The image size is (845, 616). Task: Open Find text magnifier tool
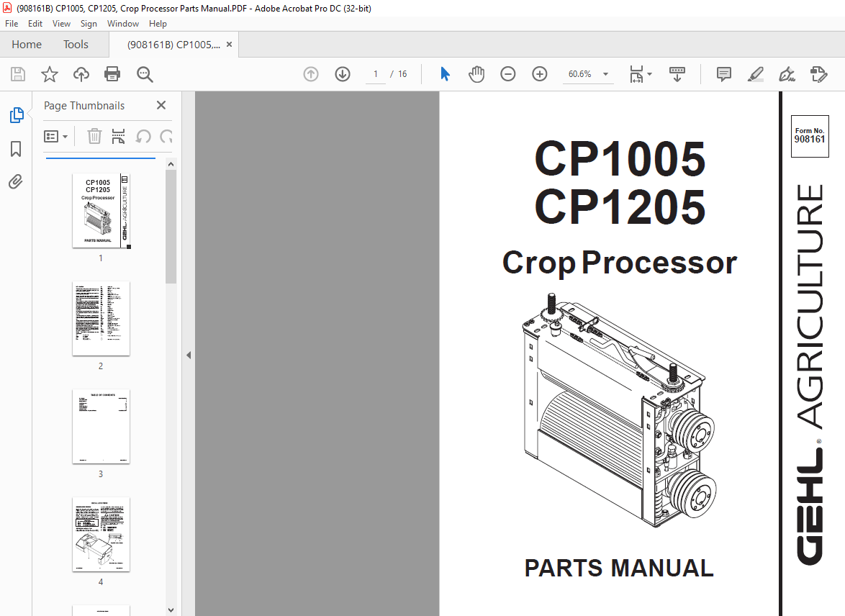(145, 74)
